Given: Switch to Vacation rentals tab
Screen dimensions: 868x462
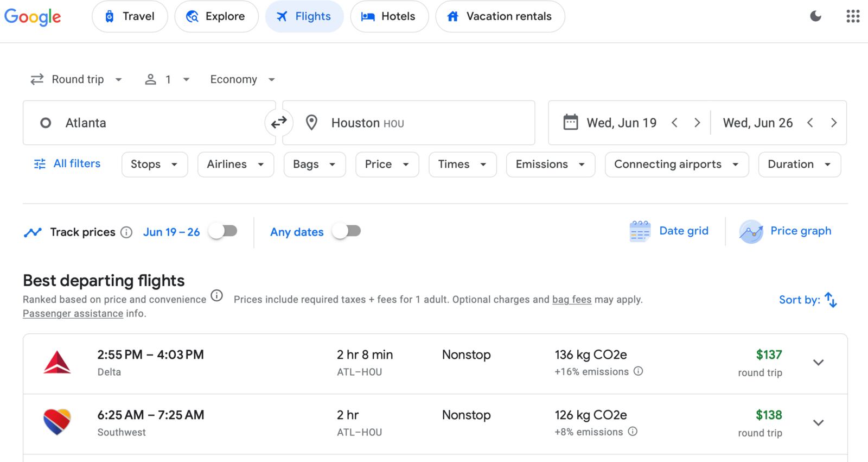Looking at the screenshot, I should click(500, 16).
